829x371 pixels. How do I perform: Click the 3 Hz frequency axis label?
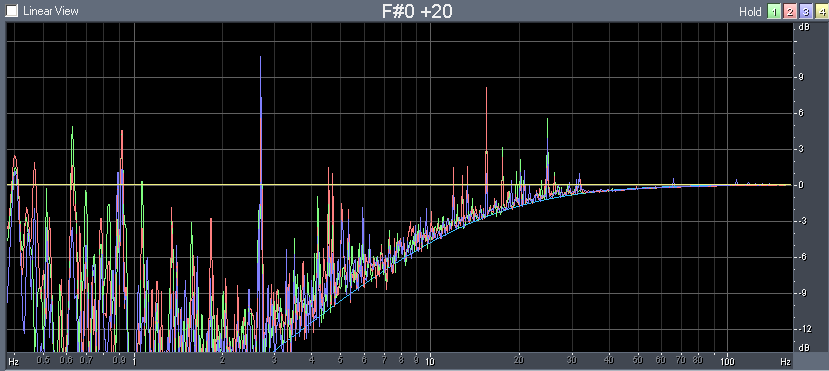tap(274, 361)
